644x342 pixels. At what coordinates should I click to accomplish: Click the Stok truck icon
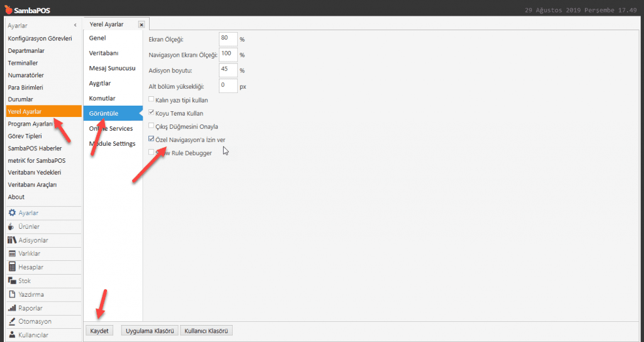point(12,281)
